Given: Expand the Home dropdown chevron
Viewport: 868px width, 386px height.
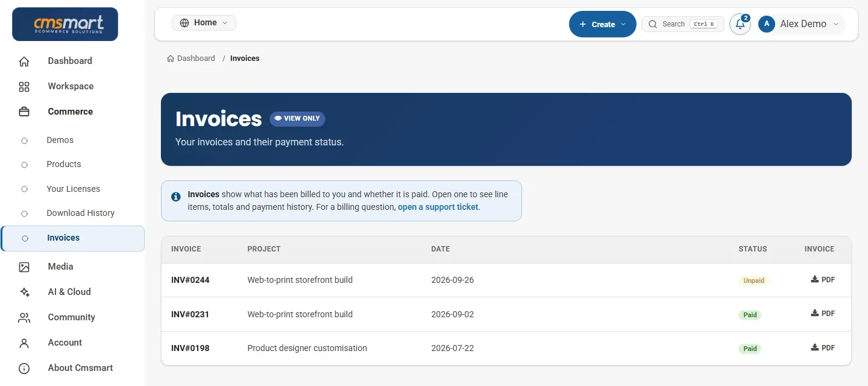Looking at the screenshot, I should [225, 23].
